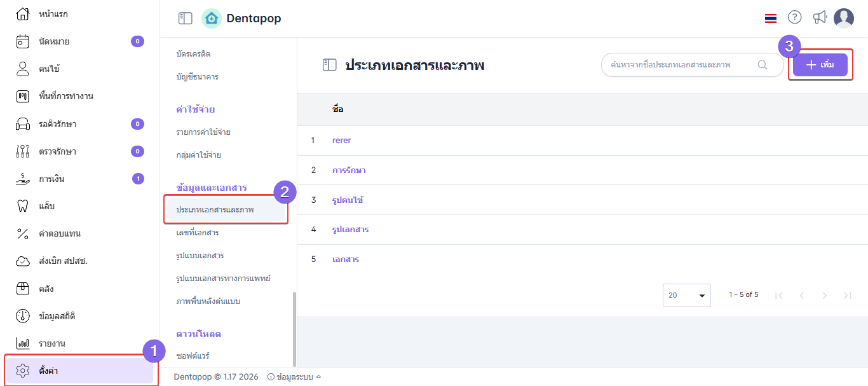
Task: Open นัดหมาย appointments in the sidebar
Action: [54, 41]
